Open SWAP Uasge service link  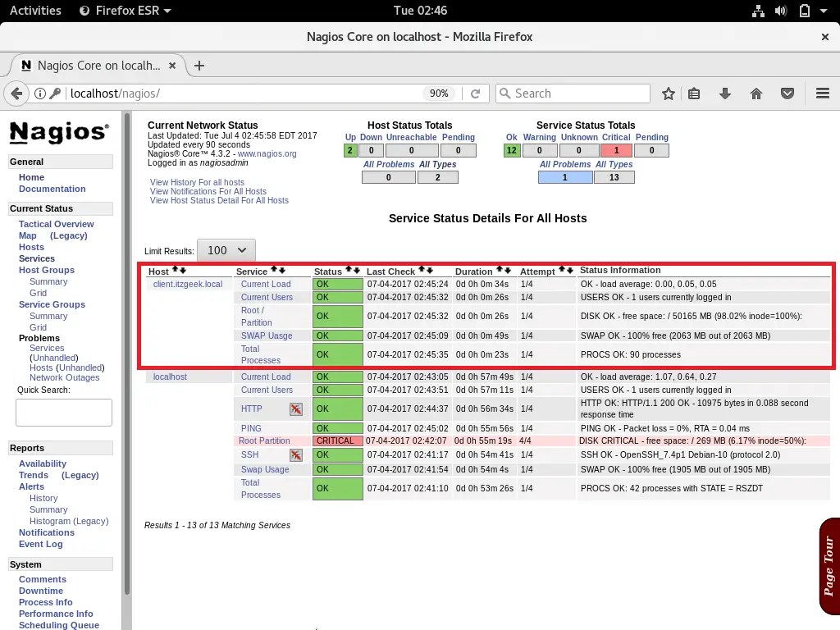tap(267, 336)
